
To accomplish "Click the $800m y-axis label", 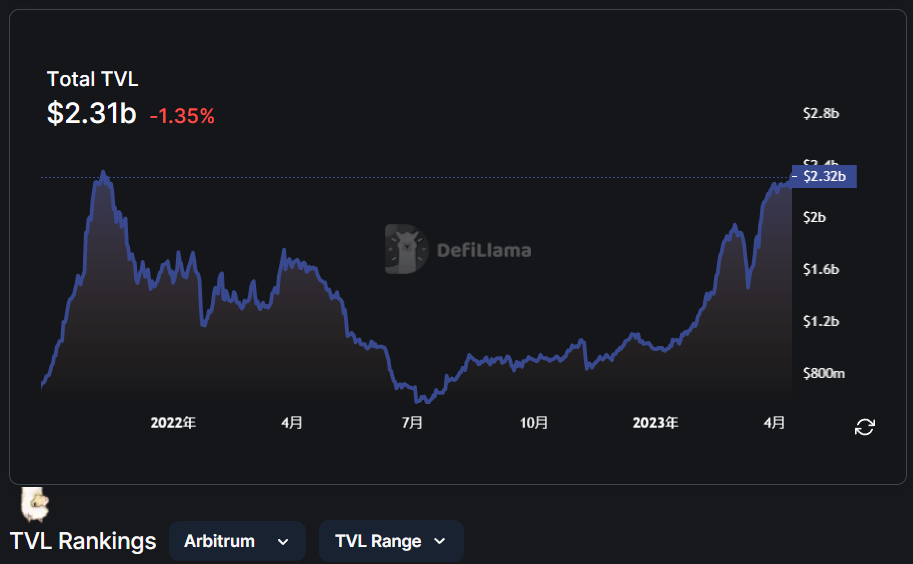I will [x=824, y=373].
